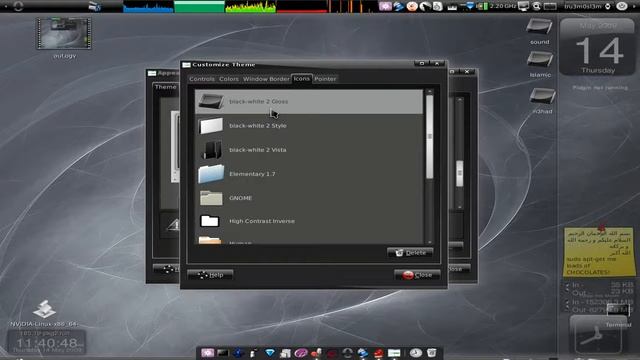
Task: Select High Contrast Inverse theme
Action: tap(309, 221)
